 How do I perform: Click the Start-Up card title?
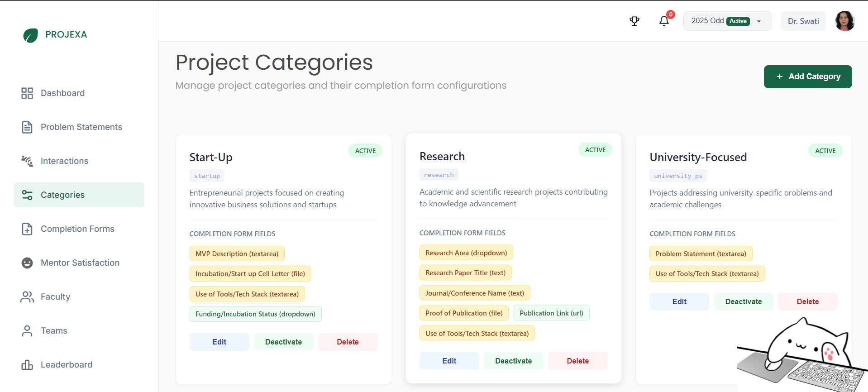(x=211, y=158)
